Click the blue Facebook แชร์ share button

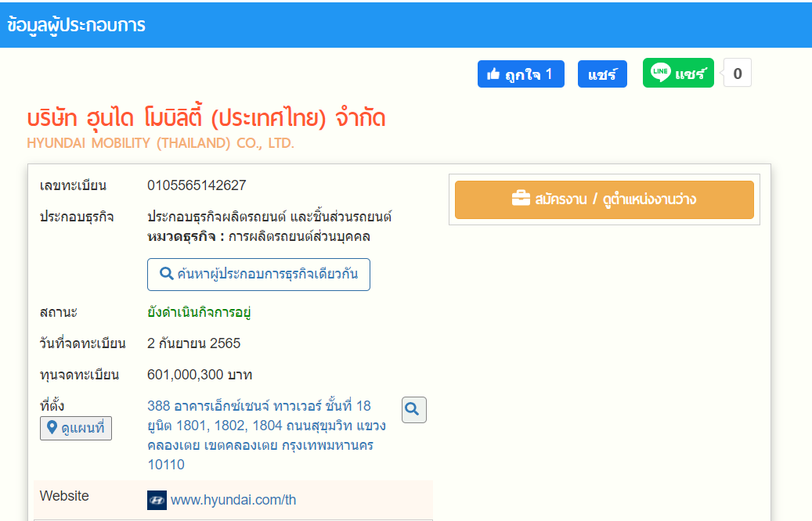point(602,74)
